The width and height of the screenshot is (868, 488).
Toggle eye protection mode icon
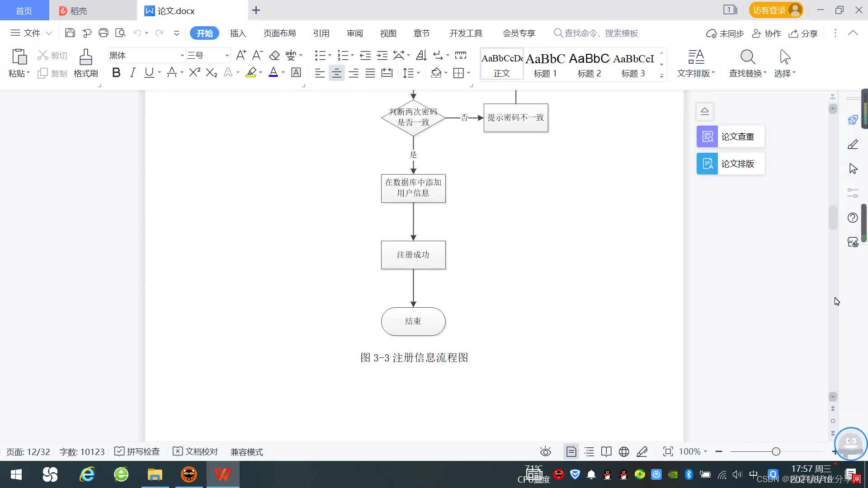click(x=546, y=451)
